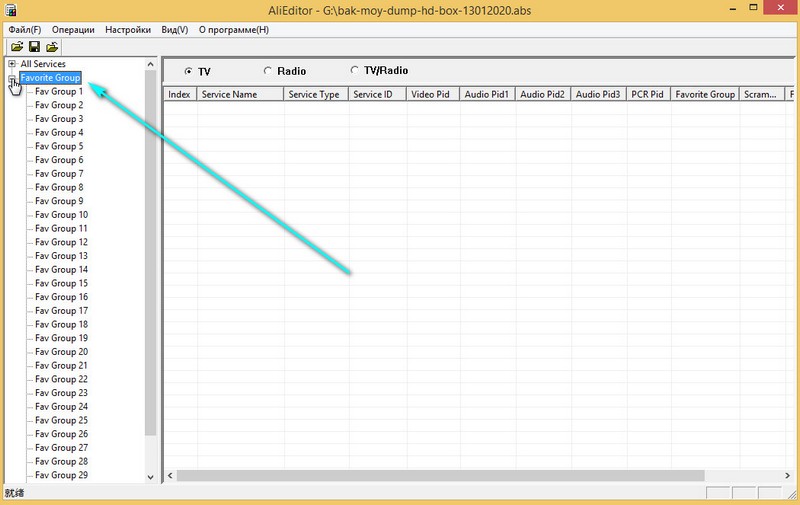Select the All Services tree item

(43, 64)
